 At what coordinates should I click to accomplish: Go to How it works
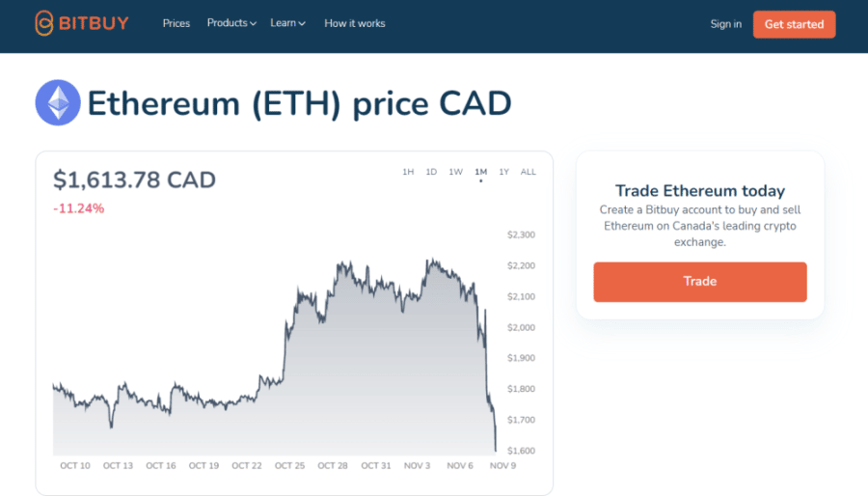click(354, 23)
